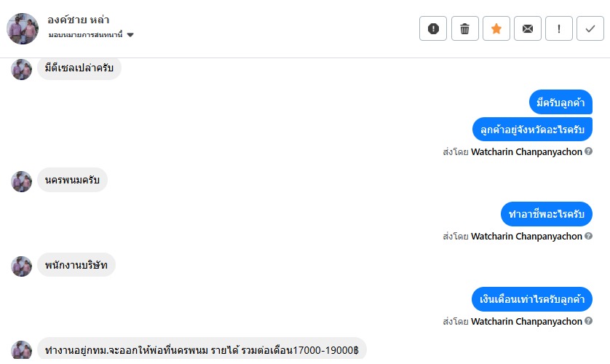Select the blue มีครับลูกค้า message bubble
The image size is (610, 364).
coord(560,103)
